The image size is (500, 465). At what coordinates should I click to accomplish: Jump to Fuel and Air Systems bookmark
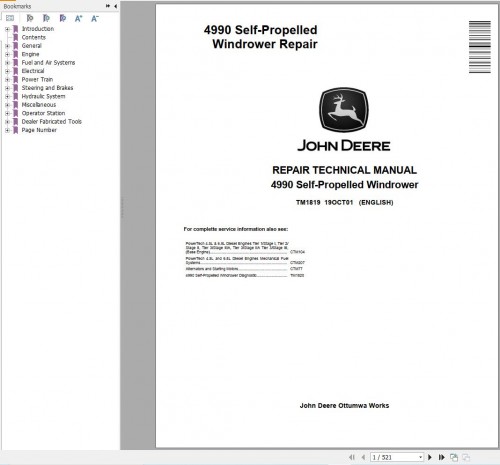click(x=48, y=63)
